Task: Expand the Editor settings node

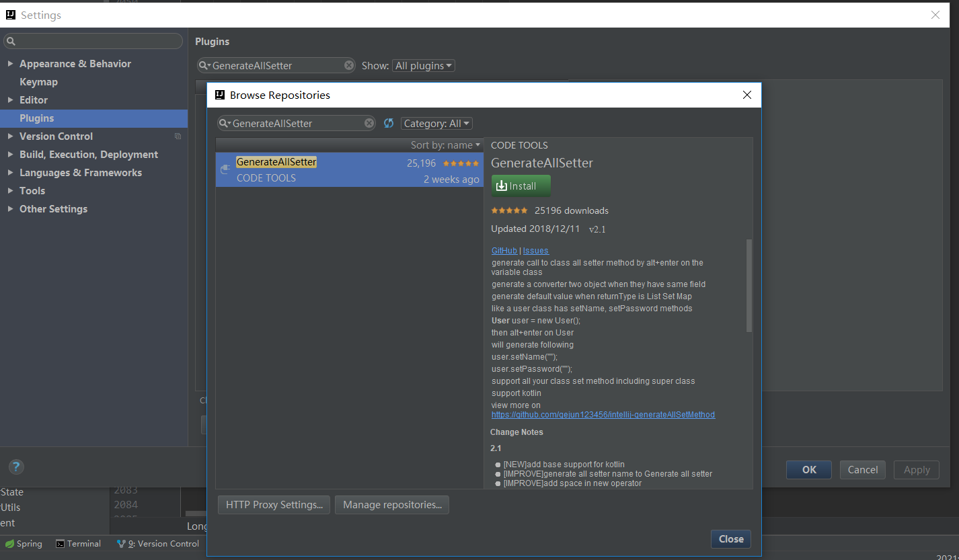Action: pos(10,100)
